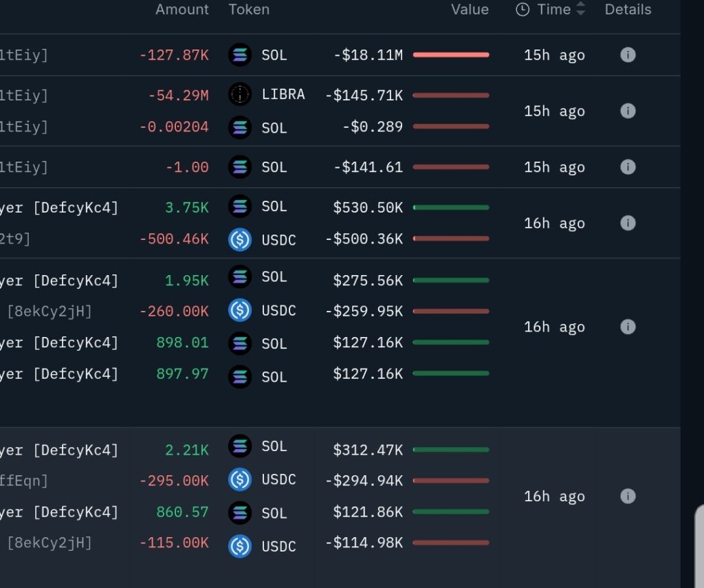Click the LIBRA token name

tap(283, 94)
